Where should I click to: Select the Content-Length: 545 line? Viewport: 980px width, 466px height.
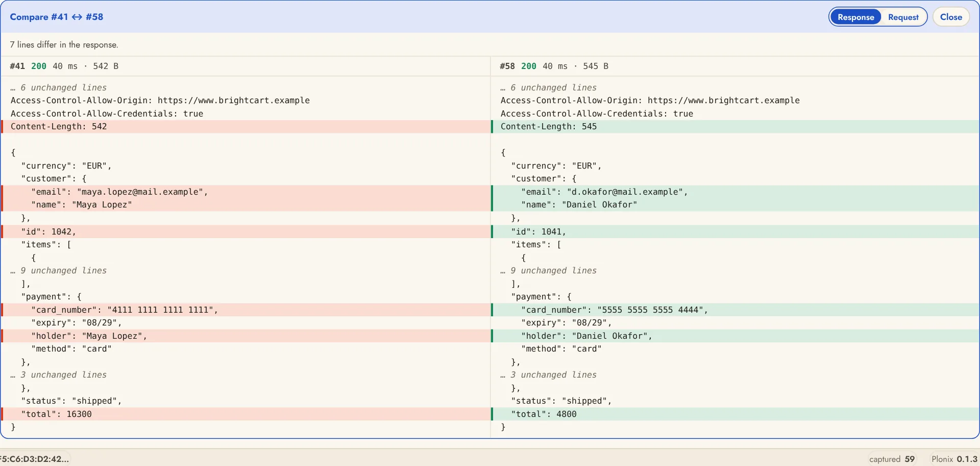tap(735, 127)
